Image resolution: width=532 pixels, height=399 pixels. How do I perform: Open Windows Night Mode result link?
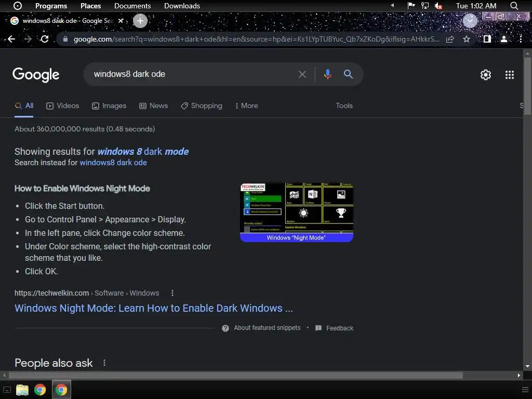[154, 308]
